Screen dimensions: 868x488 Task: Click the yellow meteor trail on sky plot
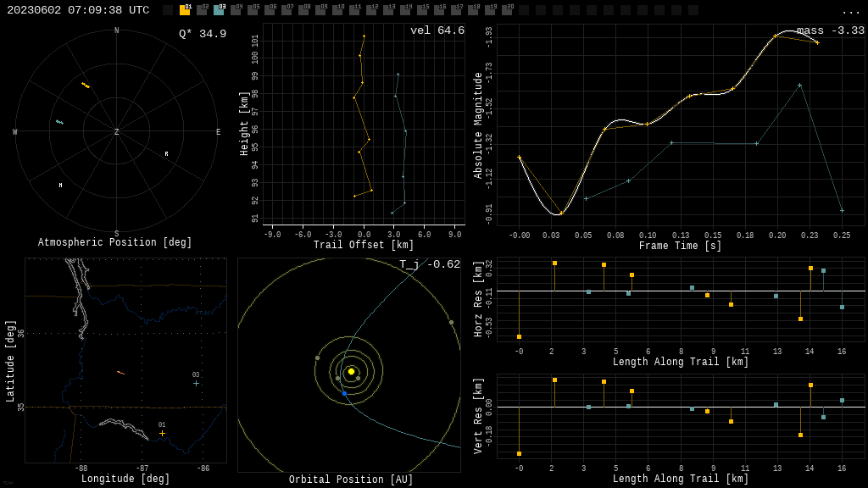pos(86,86)
